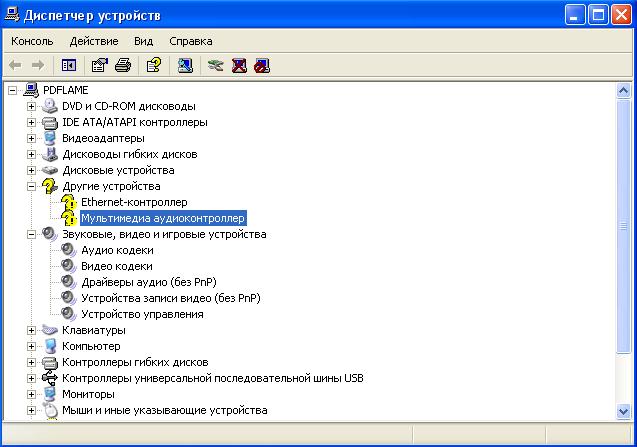Click the Update driver toolbar icon

point(216,65)
